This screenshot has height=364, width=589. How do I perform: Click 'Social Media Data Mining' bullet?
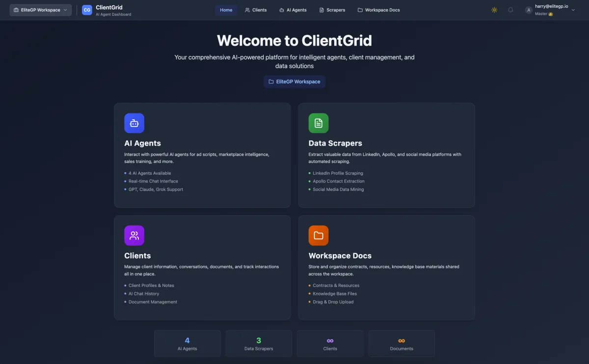pos(338,189)
